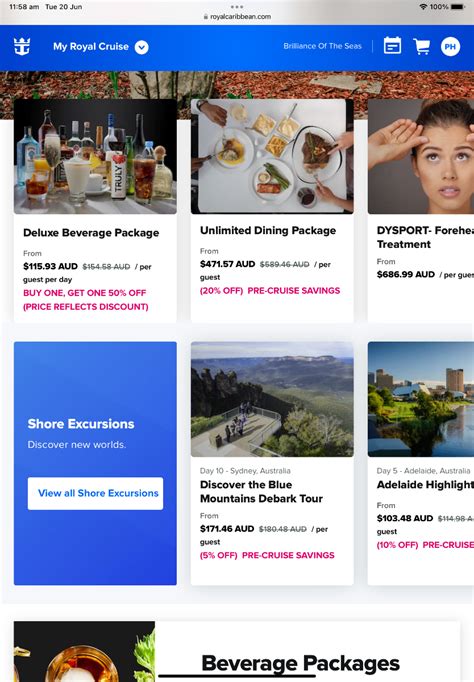
Task: Select the Blue Mountains lookout photo
Action: click(x=272, y=399)
